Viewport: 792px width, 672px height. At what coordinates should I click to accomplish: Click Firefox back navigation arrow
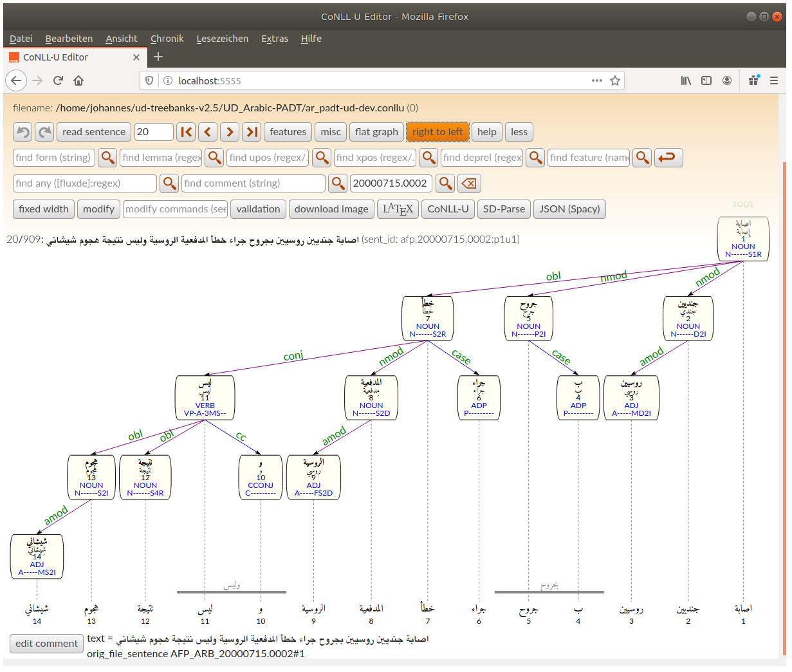point(16,80)
